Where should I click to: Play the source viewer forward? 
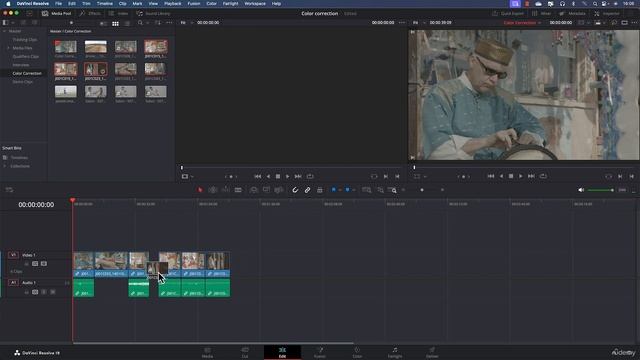click(287, 176)
